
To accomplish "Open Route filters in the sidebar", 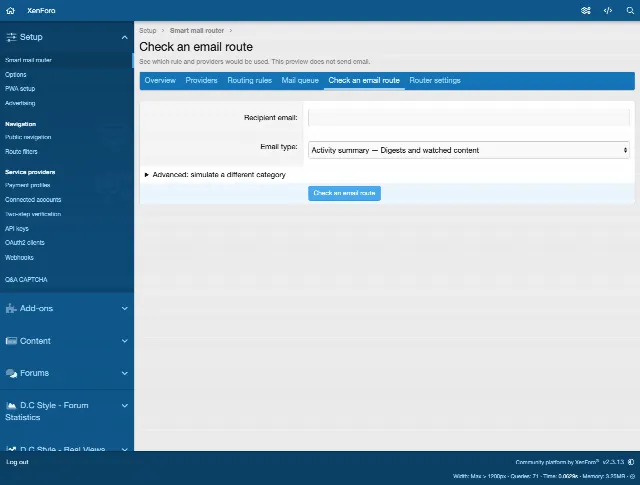I will [x=21, y=151].
